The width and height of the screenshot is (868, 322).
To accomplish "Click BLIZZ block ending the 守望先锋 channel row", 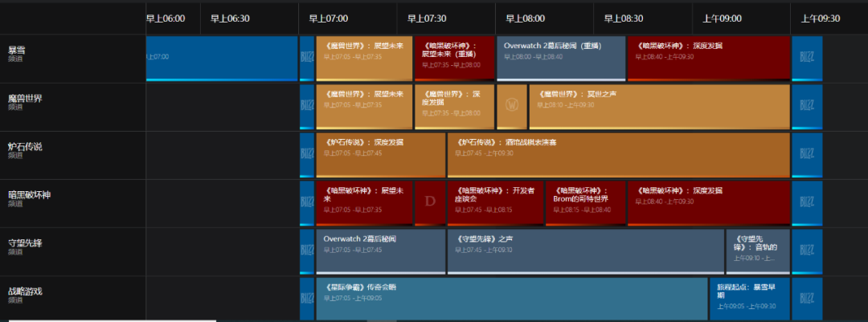I will pyautogui.click(x=807, y=251).
